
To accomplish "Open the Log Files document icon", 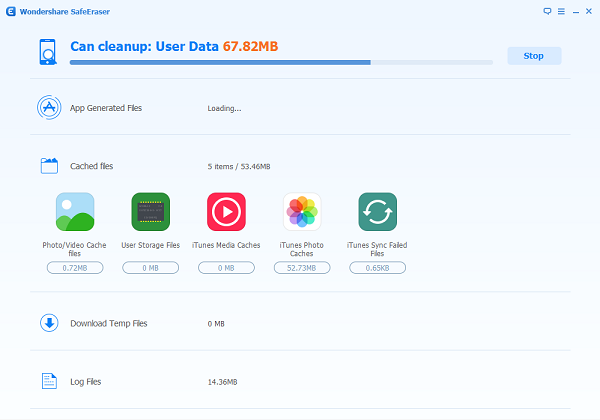I will (x=49, y=381).
